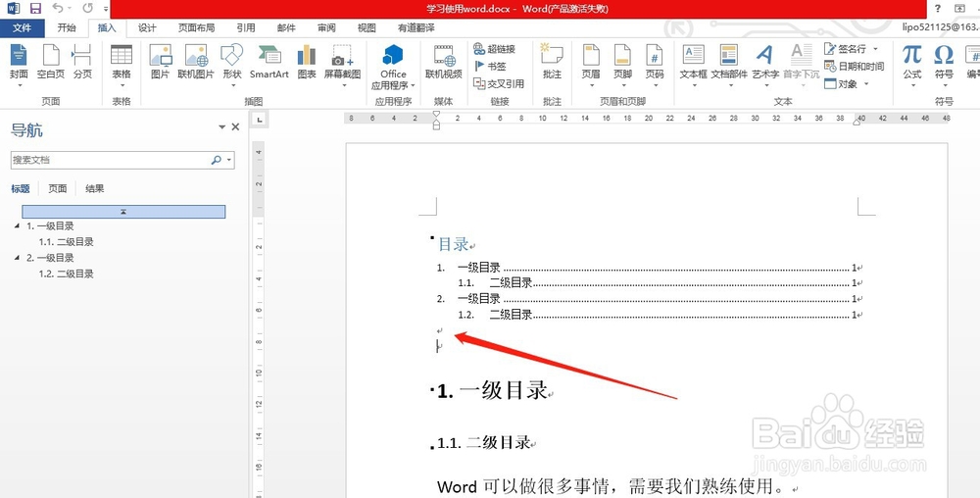Viewport: 980px width, 498px height.
Task: Open Quick Parts (文档部件)
Action: point(729,63)
